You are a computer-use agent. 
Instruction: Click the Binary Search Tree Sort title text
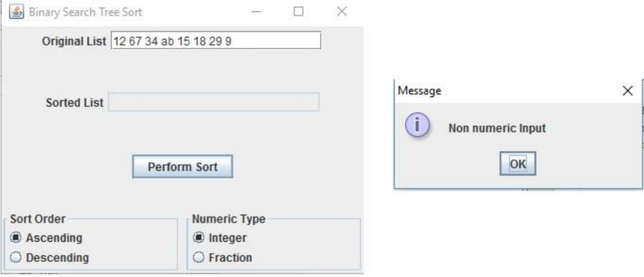coord(86,12)
